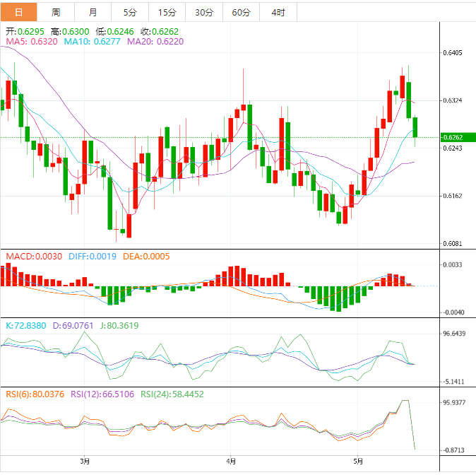
Task: Select the 日 (daily) chart tab
Action: pyautogui.click(x=18, y=12)
